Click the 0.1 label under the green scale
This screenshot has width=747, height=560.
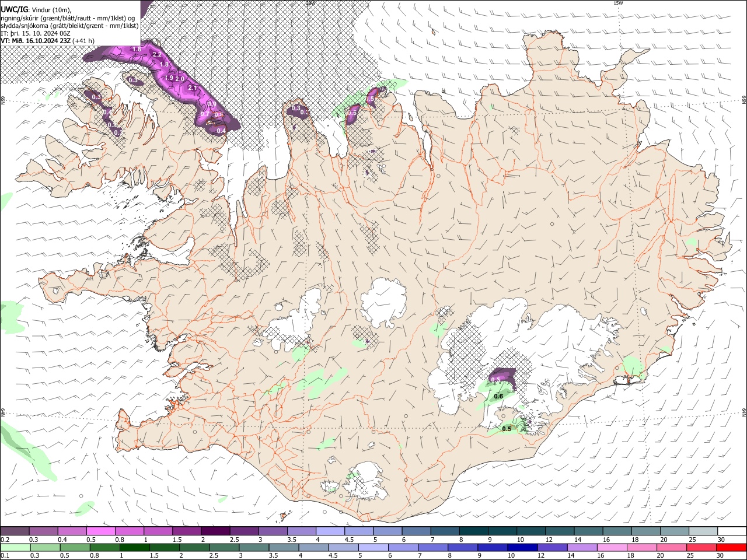click(5, 555)
